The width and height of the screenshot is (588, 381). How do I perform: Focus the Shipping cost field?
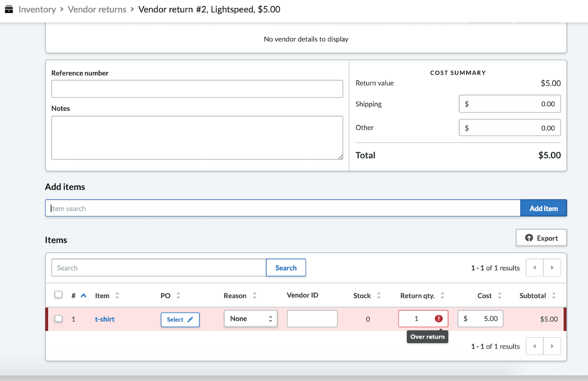click(509, 104)
